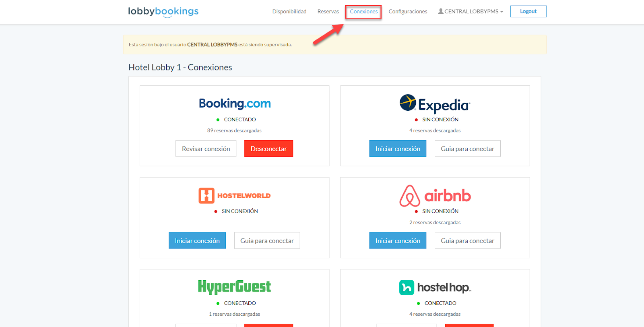Click the green status dot under HyperGuest
The image size is (644, 327).
[218, 303]
